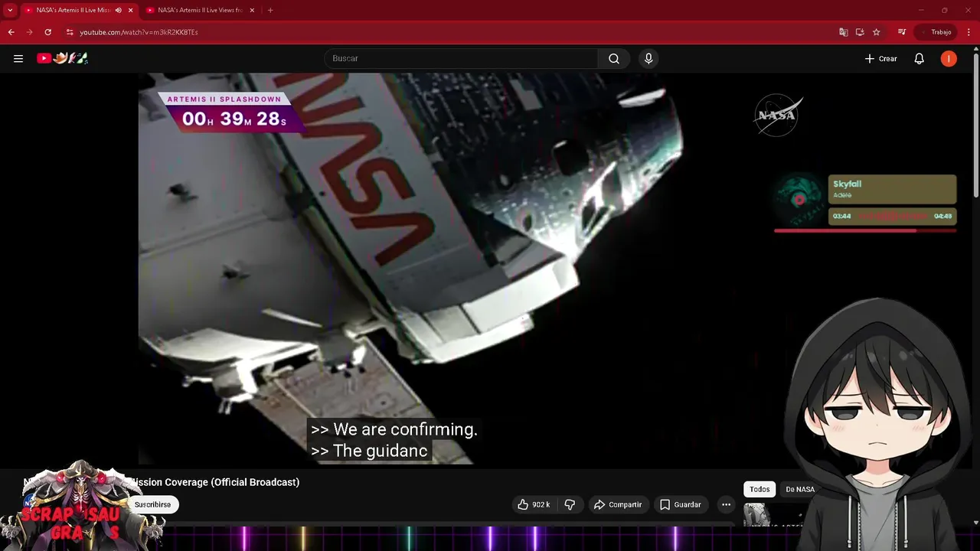
Task: Click the page scrollbar down arrow
Action: click(975, 523)
